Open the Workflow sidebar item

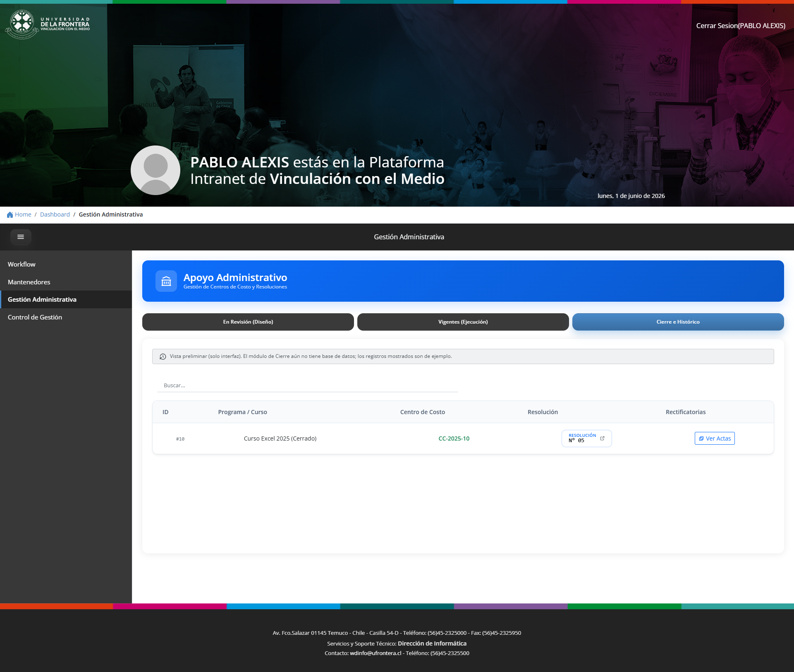[x=66, y=264]
